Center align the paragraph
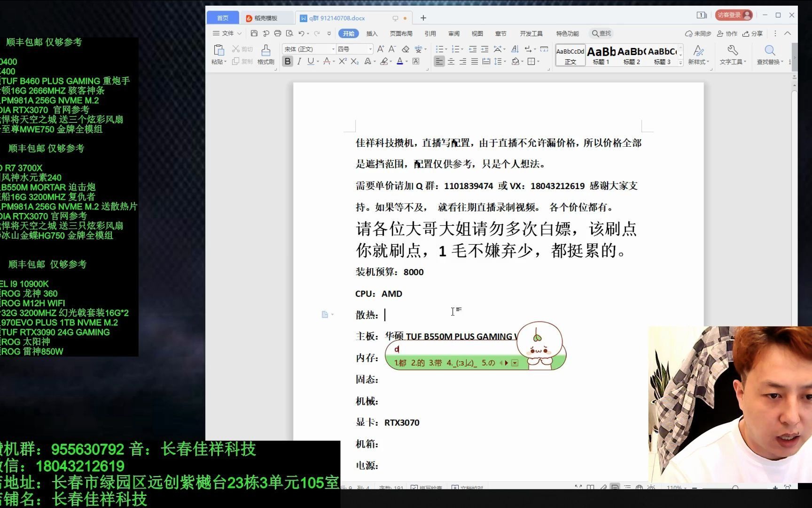Screen dimensions: 812x508 tap(451, 61)
